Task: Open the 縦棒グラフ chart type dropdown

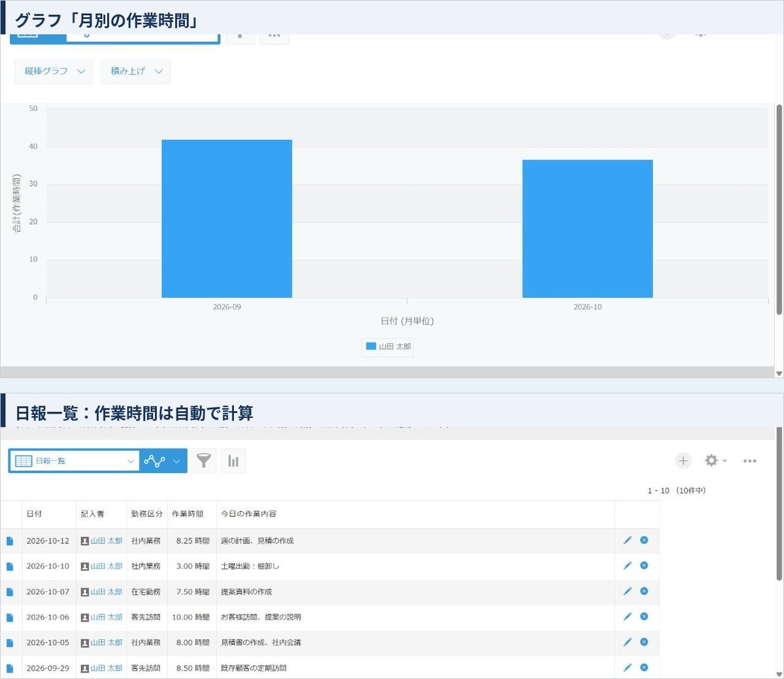Action: click(54, 71)
